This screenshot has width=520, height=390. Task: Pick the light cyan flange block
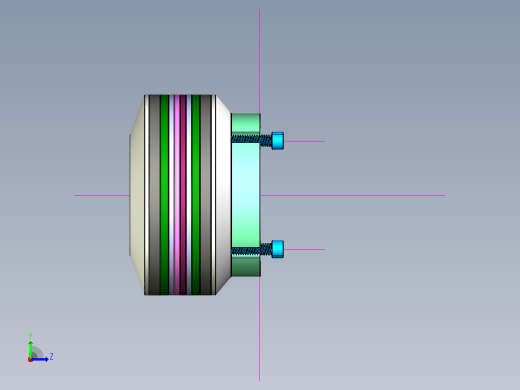[x=246, y=195]
